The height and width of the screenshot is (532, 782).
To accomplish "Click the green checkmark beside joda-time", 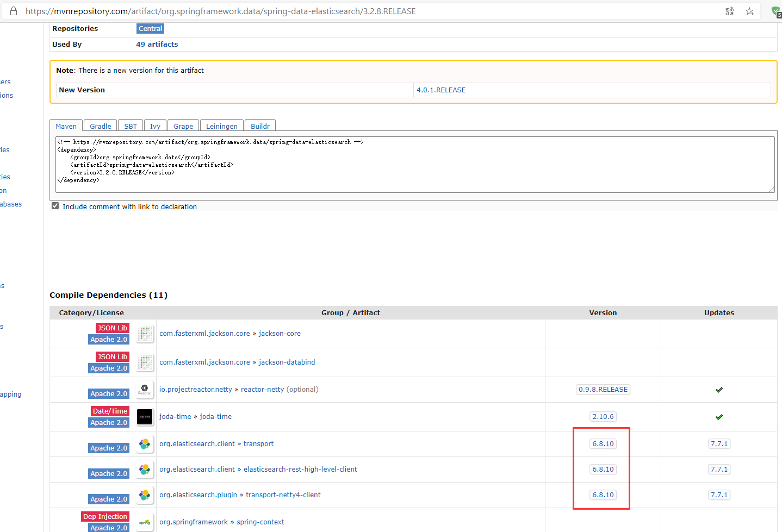I will [x=719, y=417].
